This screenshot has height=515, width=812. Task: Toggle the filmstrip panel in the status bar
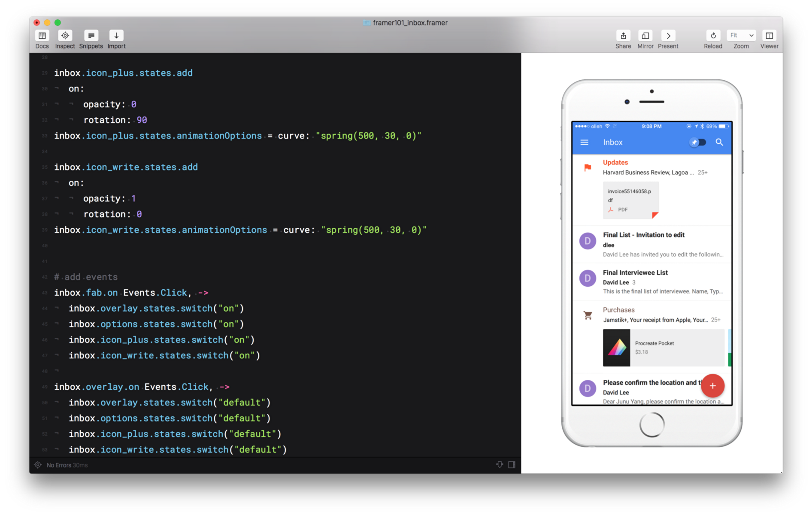511,464
